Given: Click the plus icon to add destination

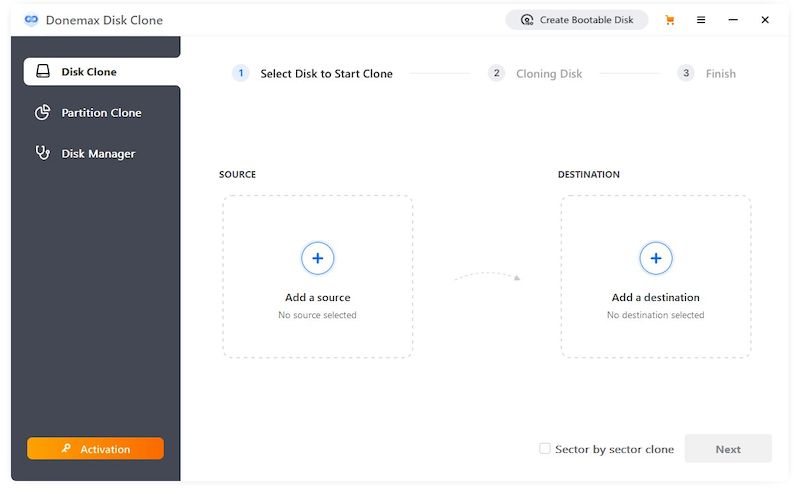Looking at the screenshot, I should pos(655,258).
